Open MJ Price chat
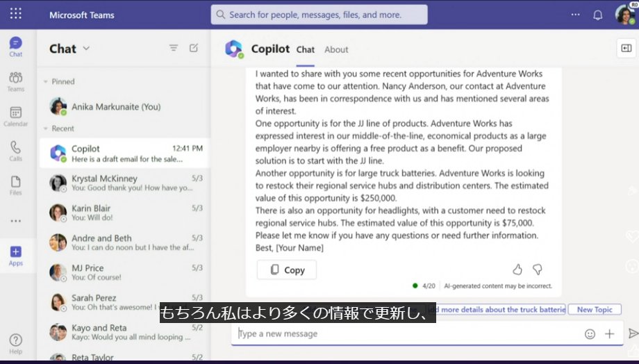Image resolution: width=639 pixels, height=364 pixels. click(x=124, y=272)
